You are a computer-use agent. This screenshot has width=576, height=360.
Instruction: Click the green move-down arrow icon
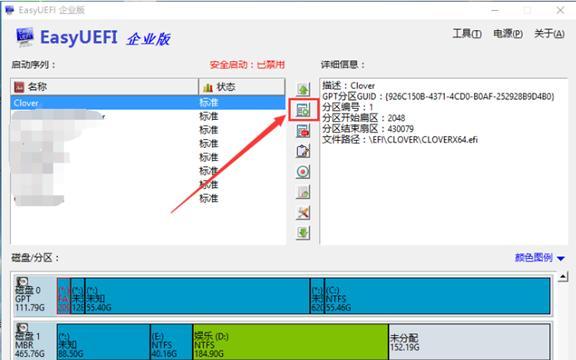click(303, 233)
